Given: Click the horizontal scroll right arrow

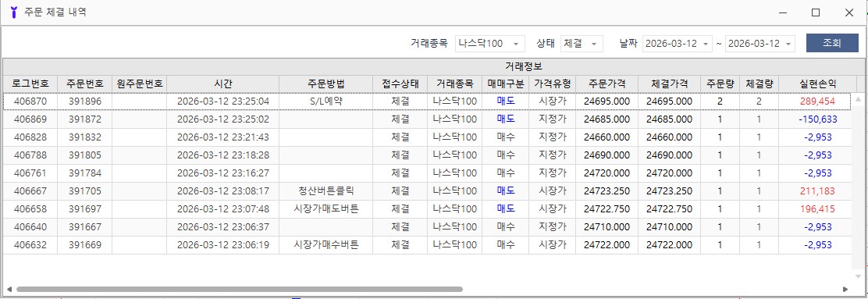Looking at the screenshot, I should pos(845,289).
